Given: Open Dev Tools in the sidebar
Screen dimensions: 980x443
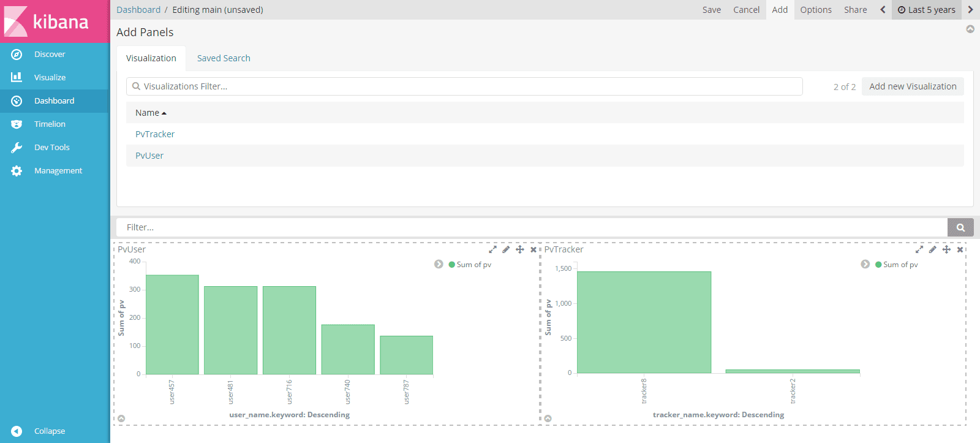Looking at the screenshot, I should (x=52, y=148).
